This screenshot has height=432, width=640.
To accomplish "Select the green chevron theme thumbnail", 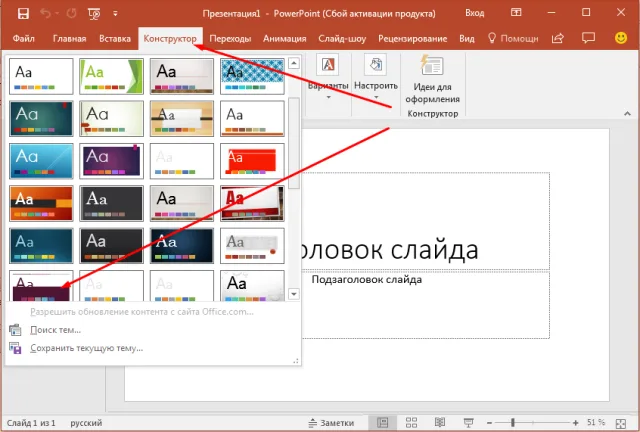I will 111,76.
